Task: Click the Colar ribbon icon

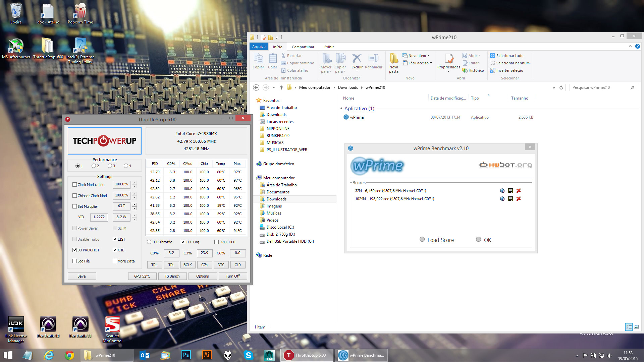Action: click(272, 61)
